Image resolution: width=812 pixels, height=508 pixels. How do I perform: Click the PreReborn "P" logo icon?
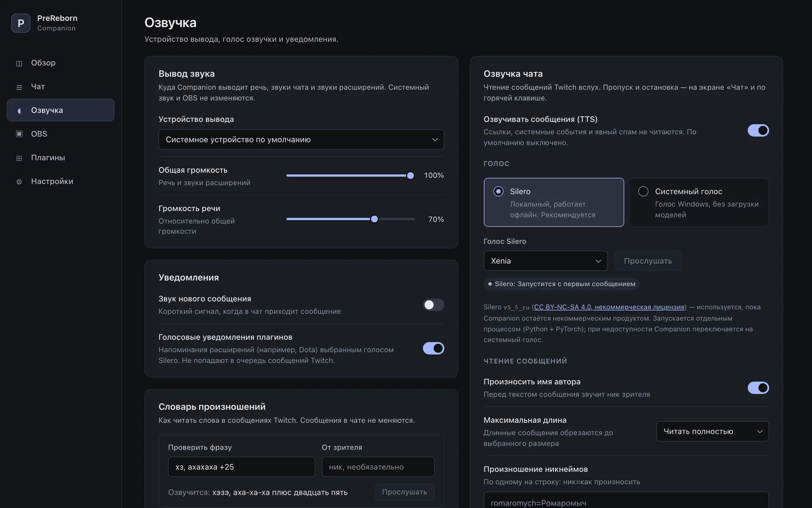click(21, 23)
